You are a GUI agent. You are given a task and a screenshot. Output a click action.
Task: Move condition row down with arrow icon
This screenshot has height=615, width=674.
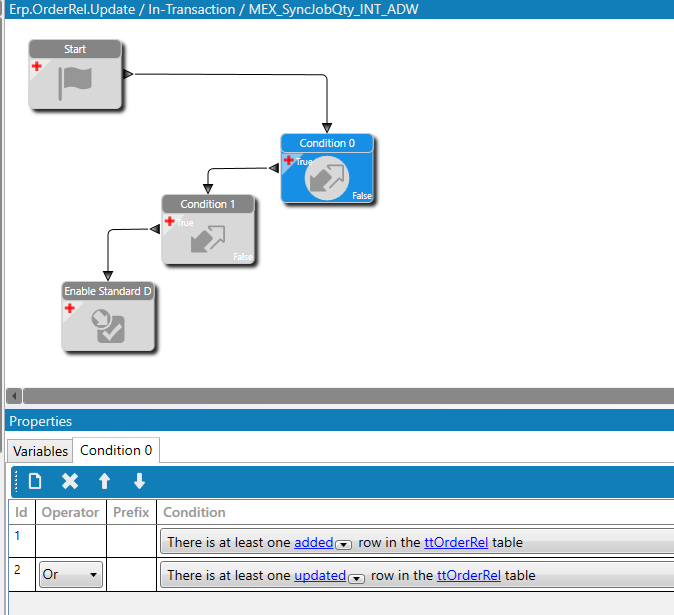tap(139, 481)
